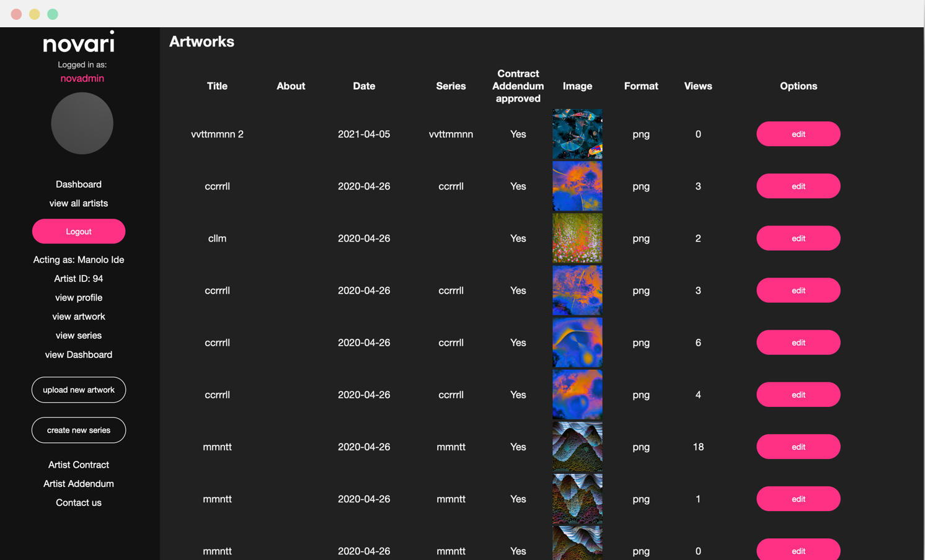The image size is (925, 560).
Task: Edit the cllm artwork
Action: pyautogui.click(x=797, y=238)
